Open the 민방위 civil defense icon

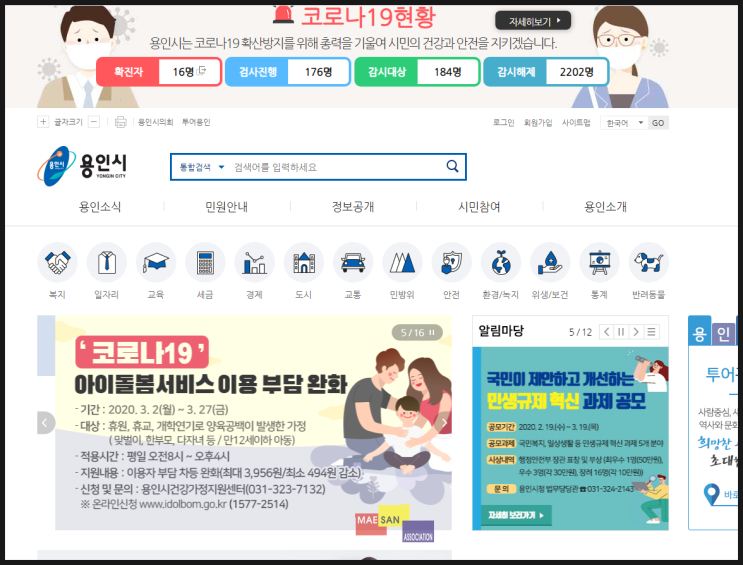coord(402,262)
